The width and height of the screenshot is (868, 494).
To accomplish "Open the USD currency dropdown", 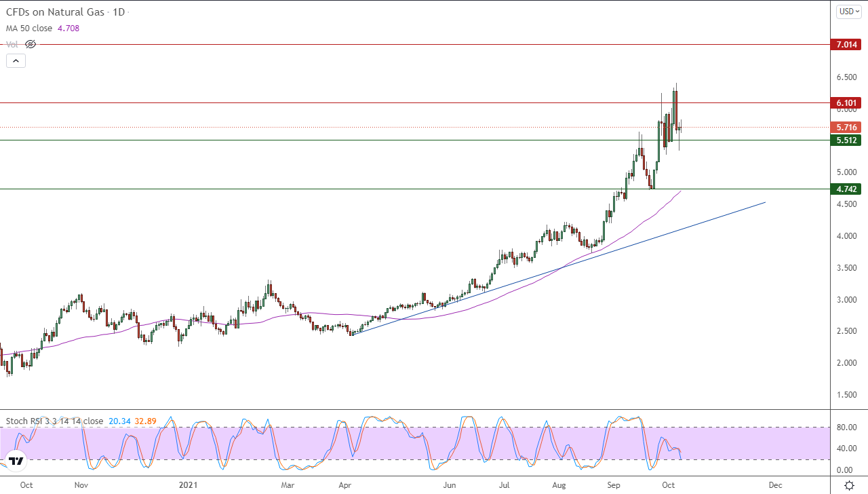I will (x=848, y=11).
